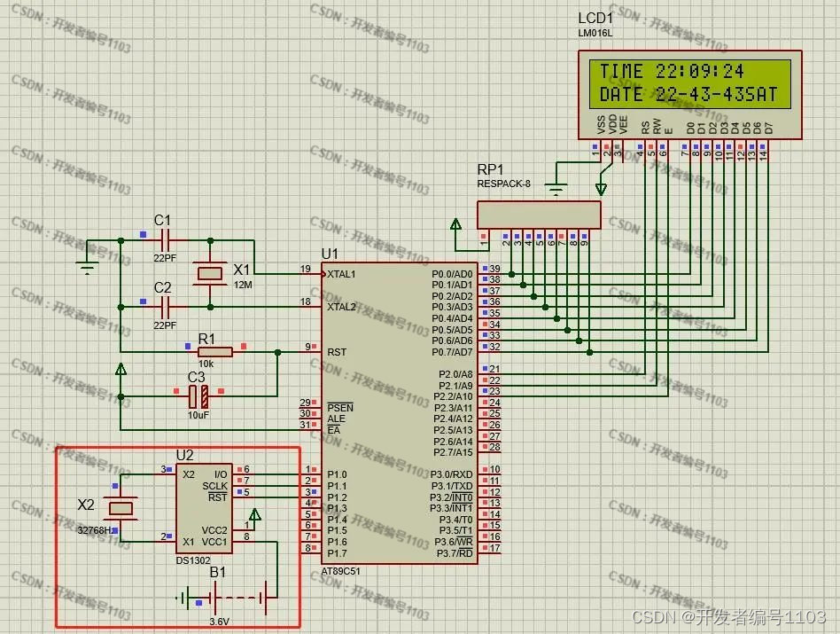Click the U1 reference label
This screenshot has height=634, width=840.
[x=330, y=254]
